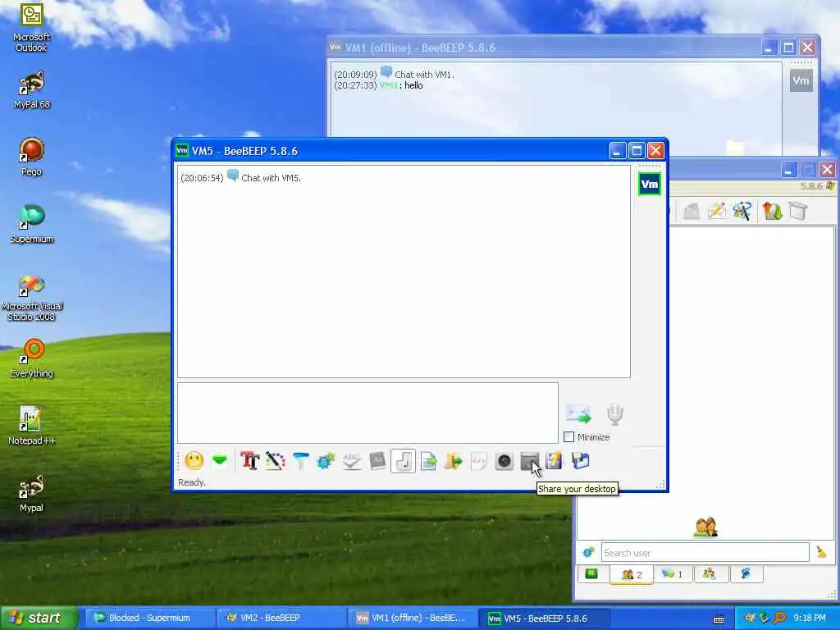This screenshot has width=840, height=630.
Task: Switch to VM2 - BeeBEEP taskbar item
Action: pyautogui.click(x=282, y=619)
